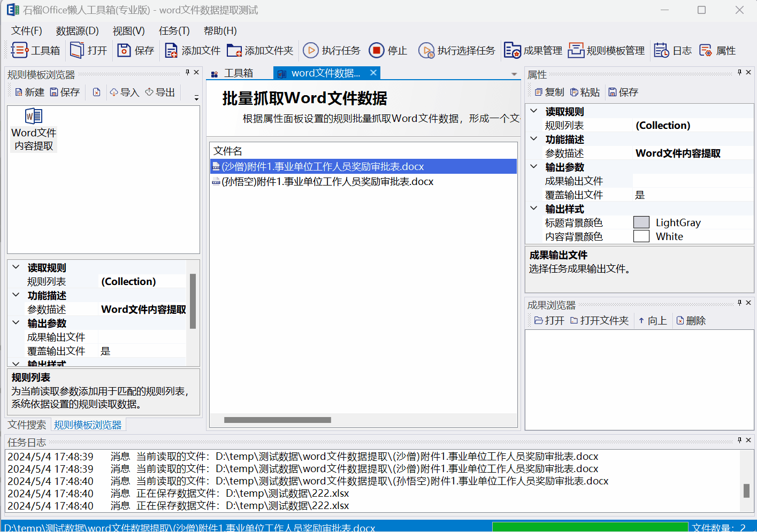
Task: Open the 数据源(D) menu
Action: 78,31
